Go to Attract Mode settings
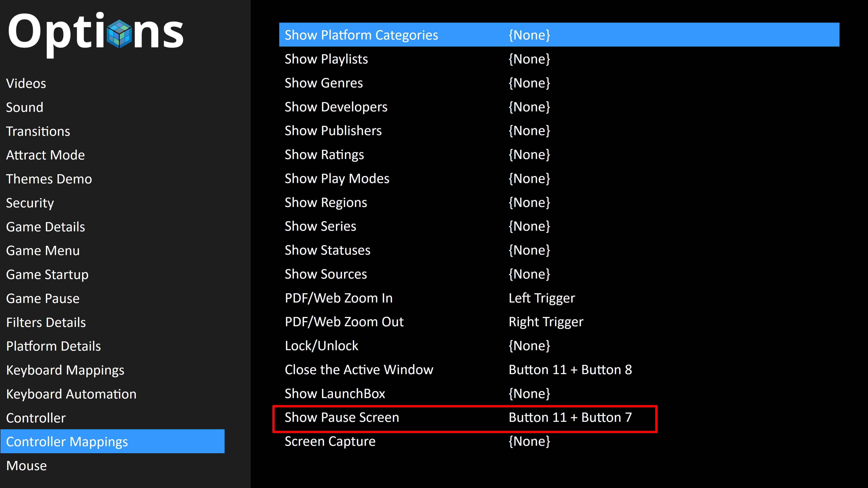This screenshot has width=868, height=488. pos(45,155)
